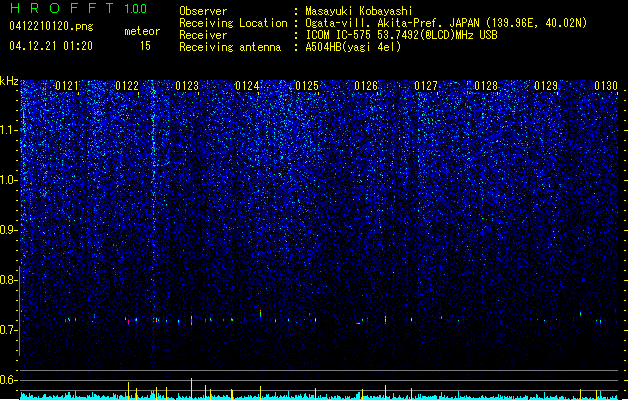
Task: Click the 1.1 frequency axis label
Action: [x=8, y=130]
